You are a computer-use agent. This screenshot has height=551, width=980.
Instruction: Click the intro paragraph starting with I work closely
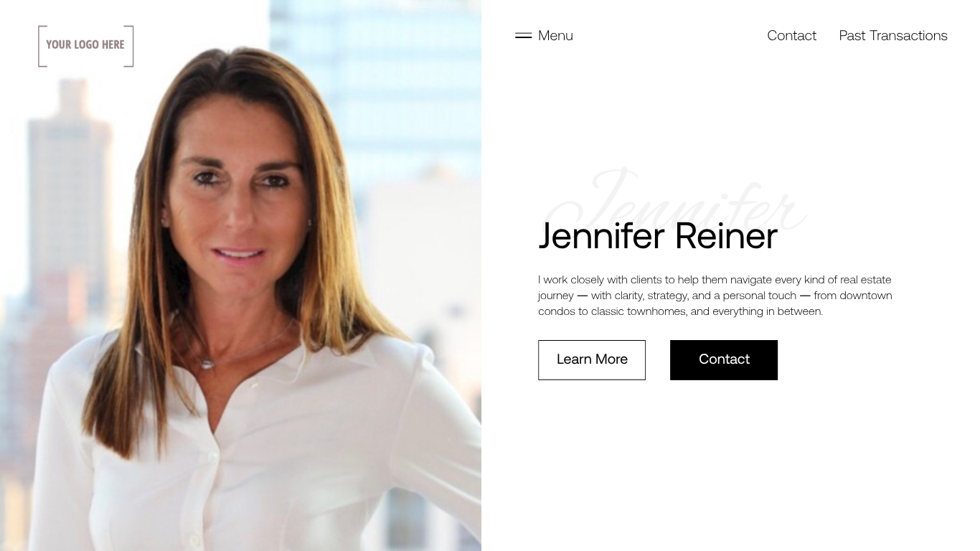[715, 295]
